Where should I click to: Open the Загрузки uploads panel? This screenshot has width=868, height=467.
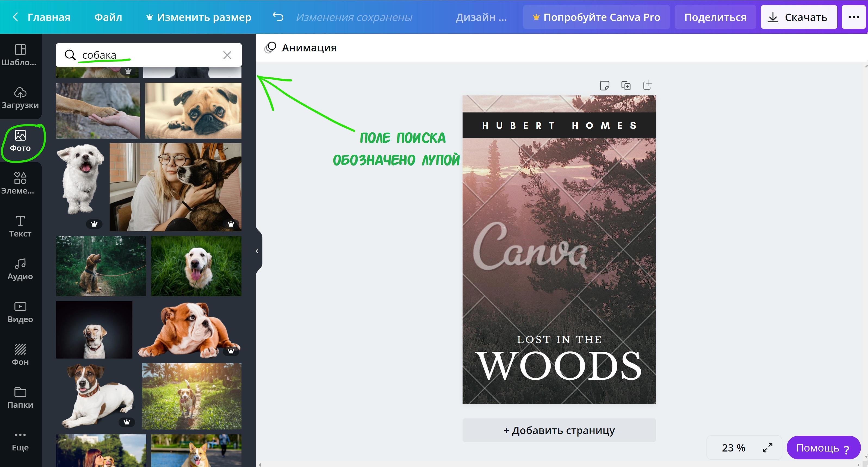[20, 98]
